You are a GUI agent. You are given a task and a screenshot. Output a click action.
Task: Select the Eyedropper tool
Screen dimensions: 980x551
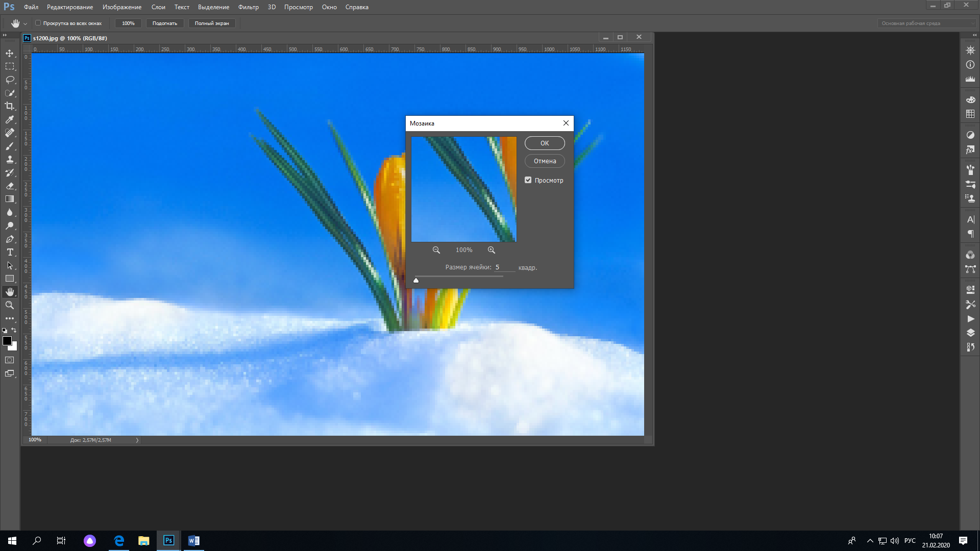10,119
